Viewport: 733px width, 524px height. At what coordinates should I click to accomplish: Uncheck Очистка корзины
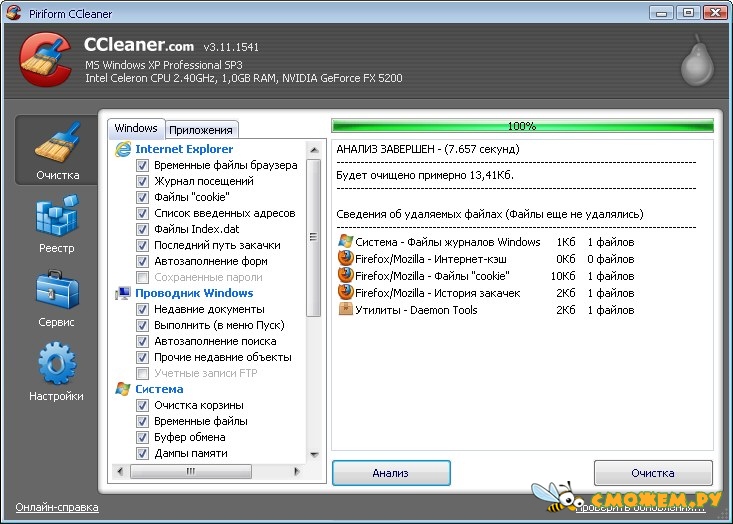[x=143, y=405]
